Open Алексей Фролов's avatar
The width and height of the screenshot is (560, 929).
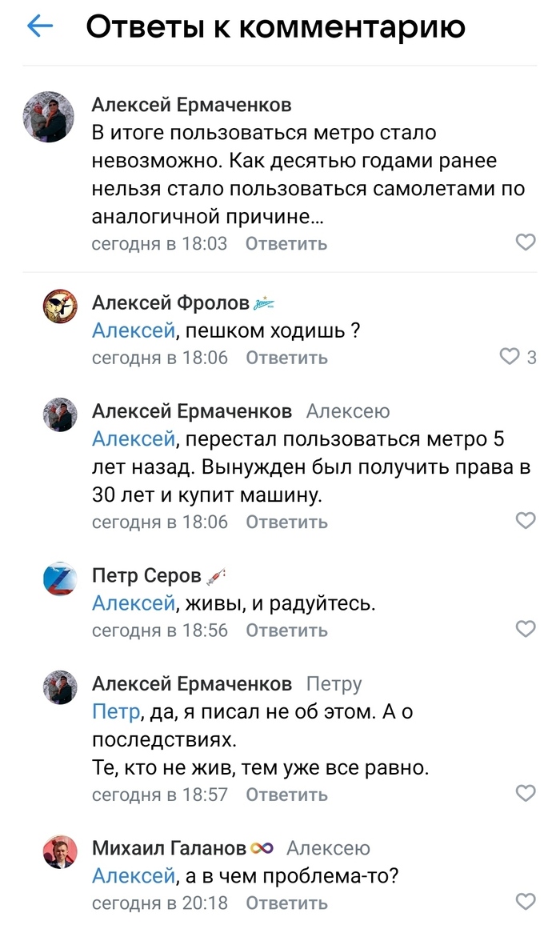click(60, 306)
